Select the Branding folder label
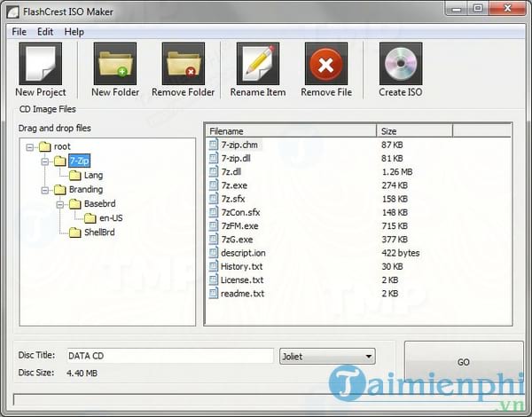Image resolution: width=532 pixels, height=417 pixels. pyautogui.click(x=86, y=190)
